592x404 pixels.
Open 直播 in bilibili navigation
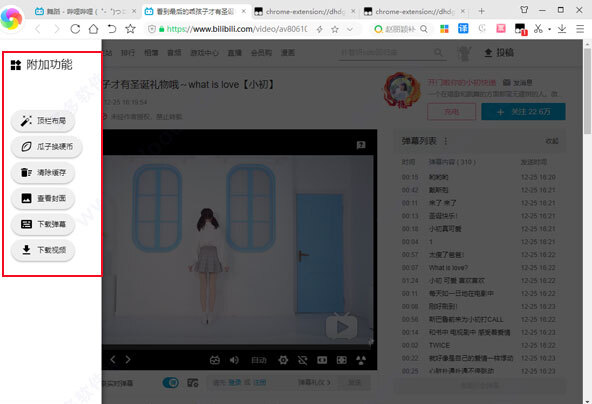pyautogui.click(x=234, y=53)
